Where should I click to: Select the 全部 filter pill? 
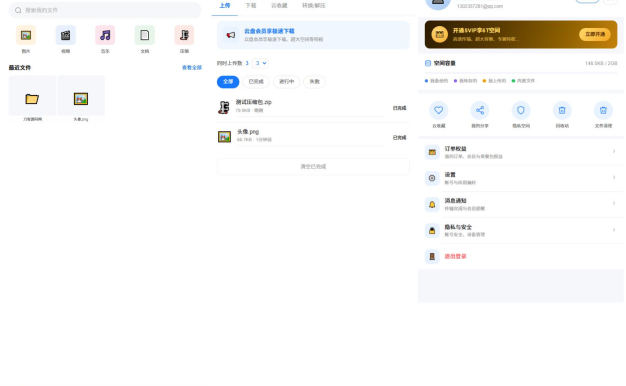click(228, 81)
